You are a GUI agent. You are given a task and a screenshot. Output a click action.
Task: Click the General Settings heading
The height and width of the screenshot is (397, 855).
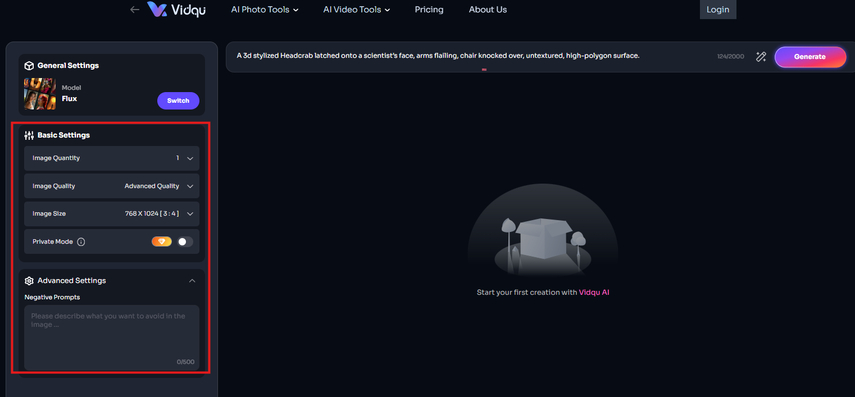68,65
